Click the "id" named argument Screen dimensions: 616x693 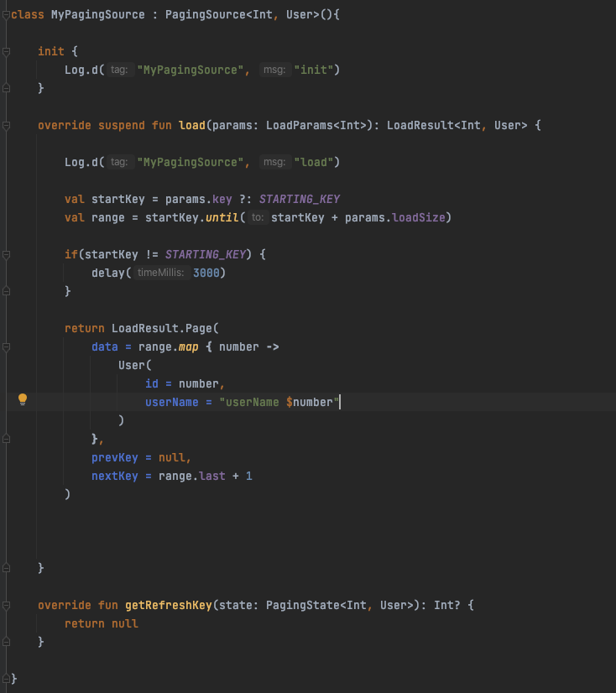pyautogui.click(x=152, y=383)
